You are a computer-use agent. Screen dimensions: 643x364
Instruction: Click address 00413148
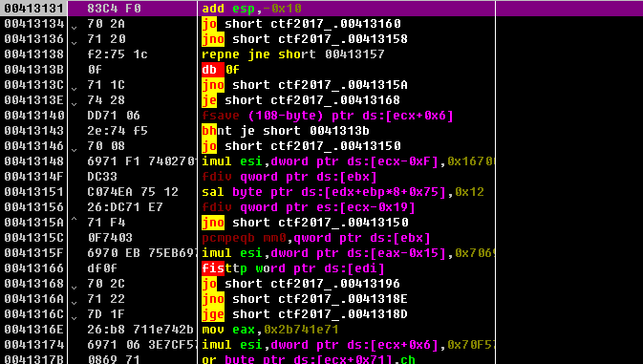[x=34, y=161]
